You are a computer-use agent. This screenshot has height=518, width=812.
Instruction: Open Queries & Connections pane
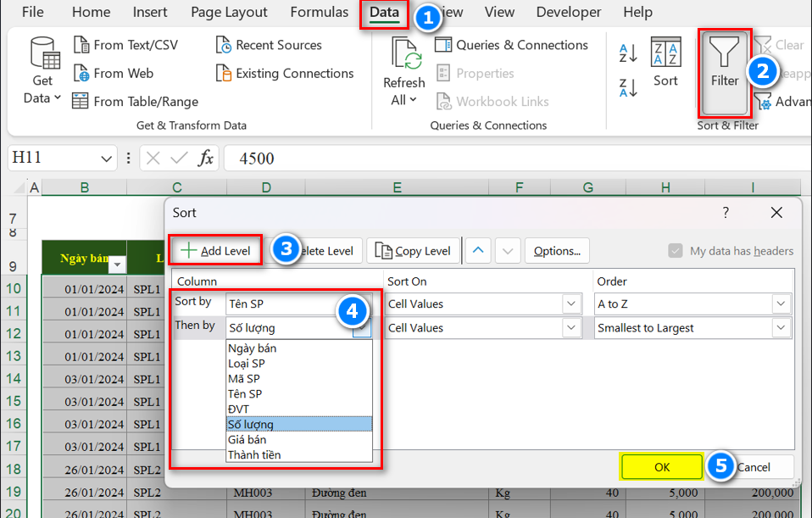[443, 46]
